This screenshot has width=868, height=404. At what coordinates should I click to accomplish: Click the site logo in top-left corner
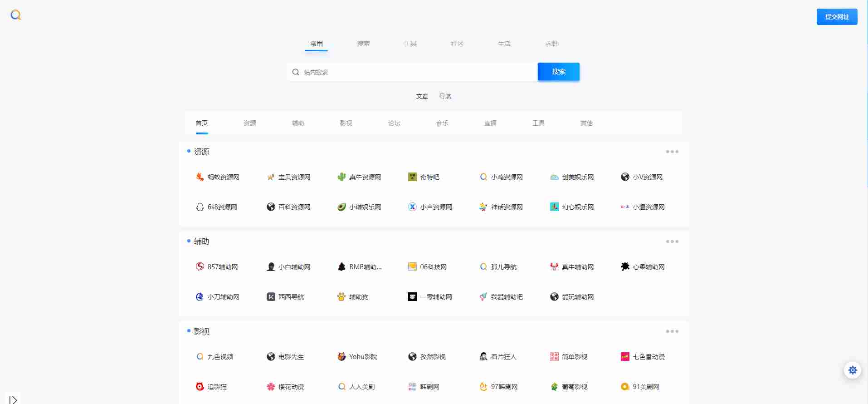coord(16,15)
